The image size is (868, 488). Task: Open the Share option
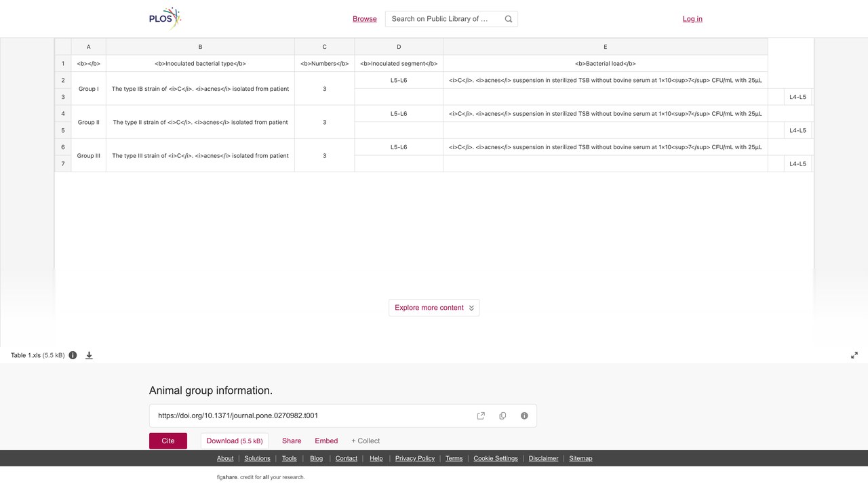tap(292, 441)
